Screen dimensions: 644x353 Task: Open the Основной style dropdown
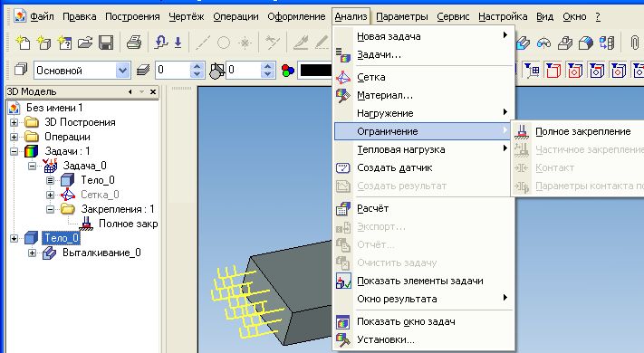(x=122, y=71)
